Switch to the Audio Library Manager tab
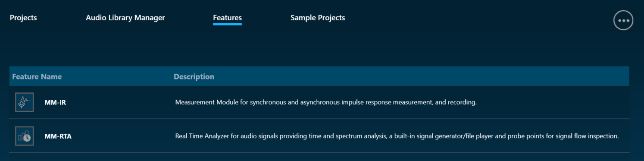Screen dimensions: 644x161 click(125, 18)
